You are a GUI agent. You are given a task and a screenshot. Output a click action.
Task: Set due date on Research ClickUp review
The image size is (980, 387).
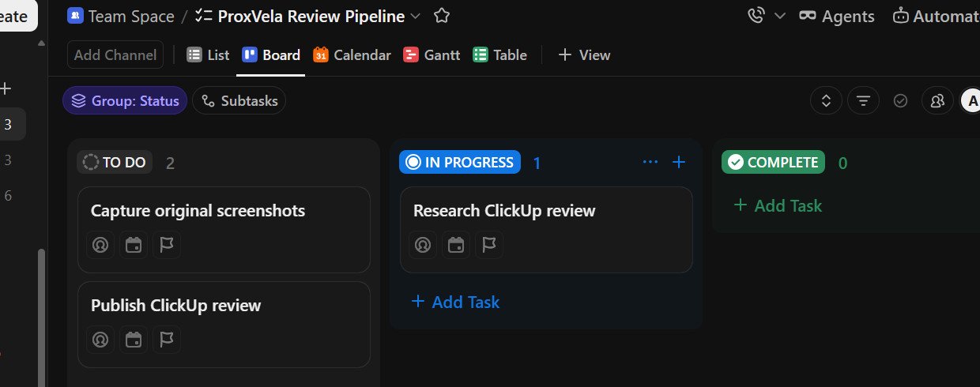(456, 245)
